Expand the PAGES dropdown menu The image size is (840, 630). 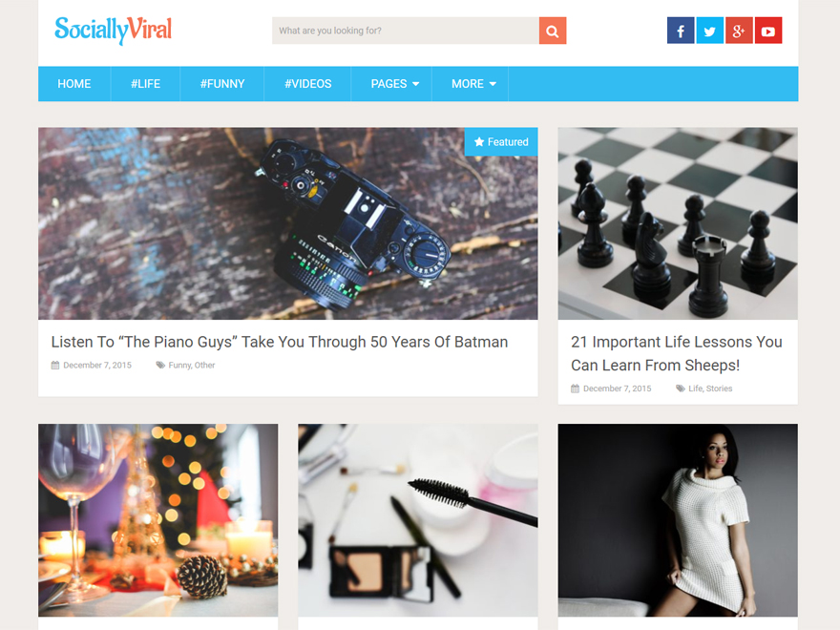click(x=395, y=84)
